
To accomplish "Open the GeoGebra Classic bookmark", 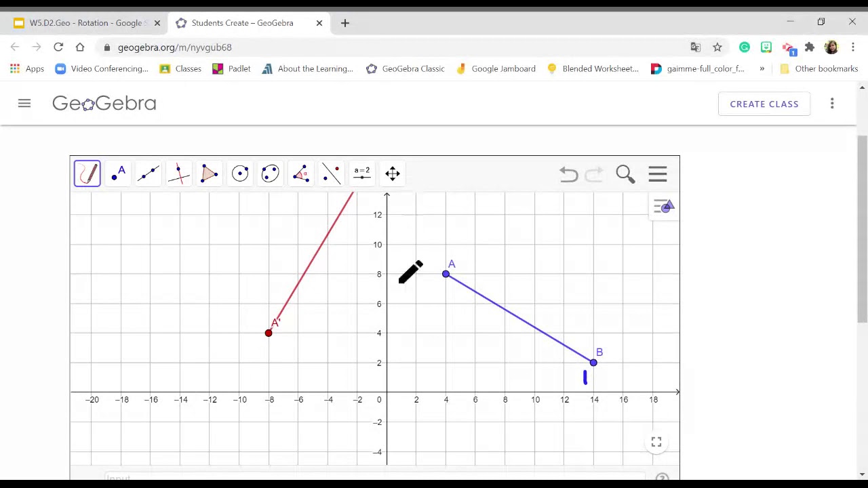I will click(x=406, y=68).
